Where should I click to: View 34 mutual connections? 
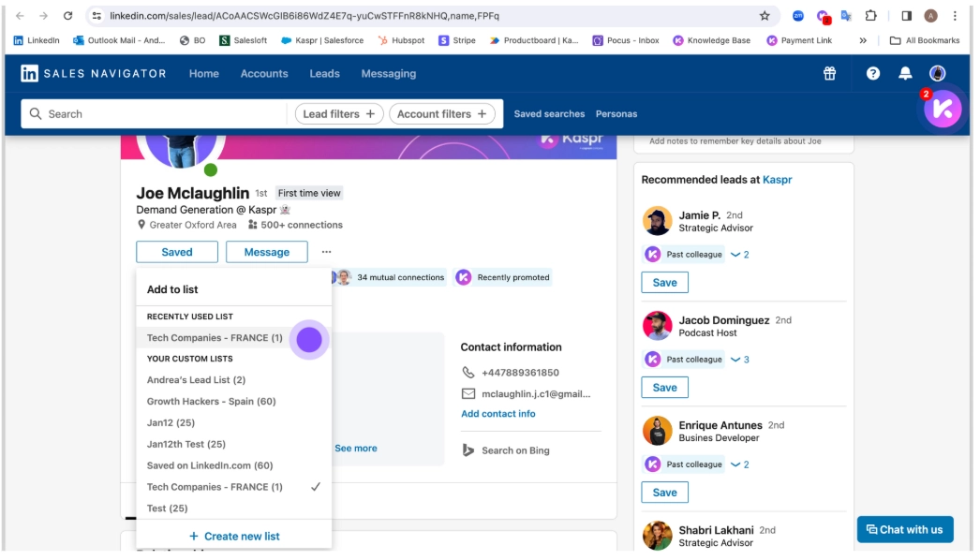tap(400, 277)
